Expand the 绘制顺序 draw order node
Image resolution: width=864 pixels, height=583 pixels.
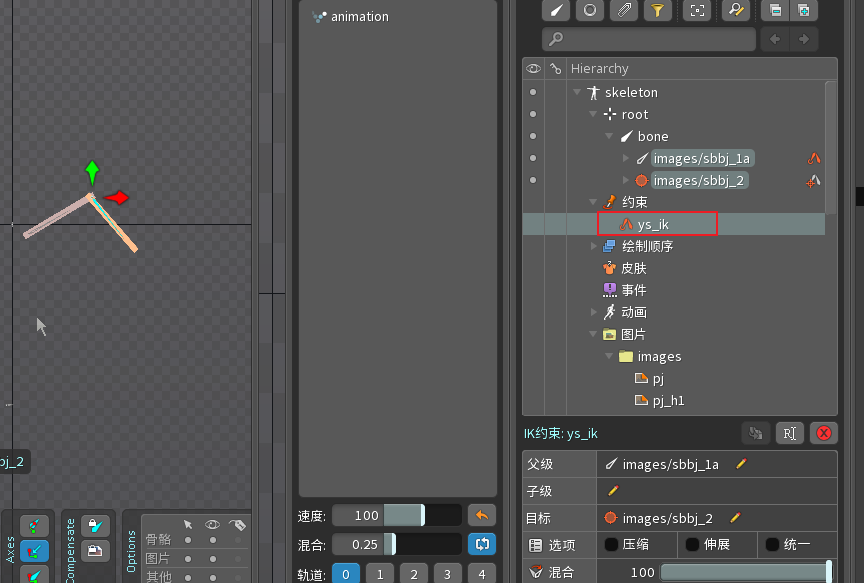[x=594, y=246]
